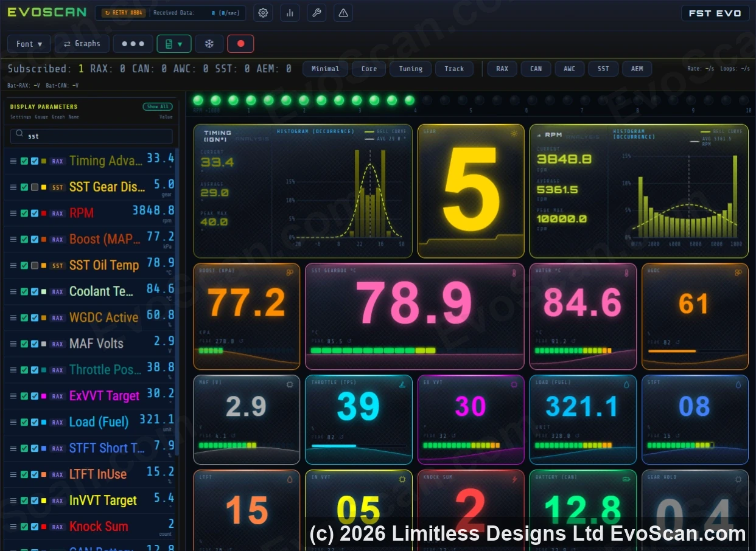Toggle the green gauge checkbox for WGDC Active
This screenshot has height=551, width=756.
tap(24, 318)
